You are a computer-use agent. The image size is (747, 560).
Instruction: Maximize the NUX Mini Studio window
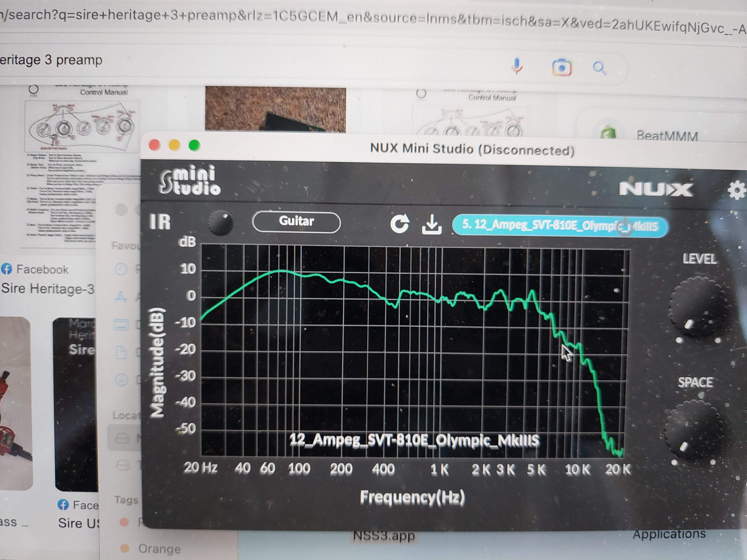coord(195,146)
